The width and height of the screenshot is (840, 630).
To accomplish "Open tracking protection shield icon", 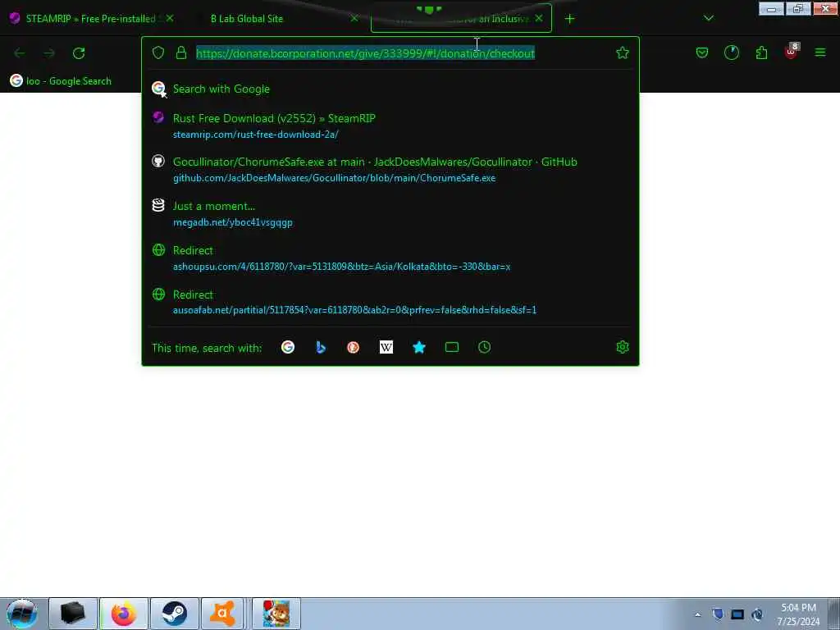I will click(158, 52).
